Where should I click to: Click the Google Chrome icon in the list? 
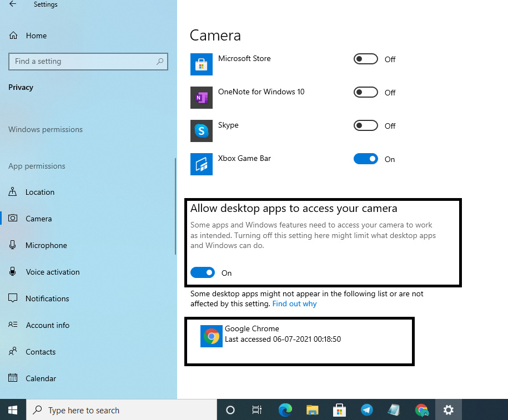pos(212,336)
